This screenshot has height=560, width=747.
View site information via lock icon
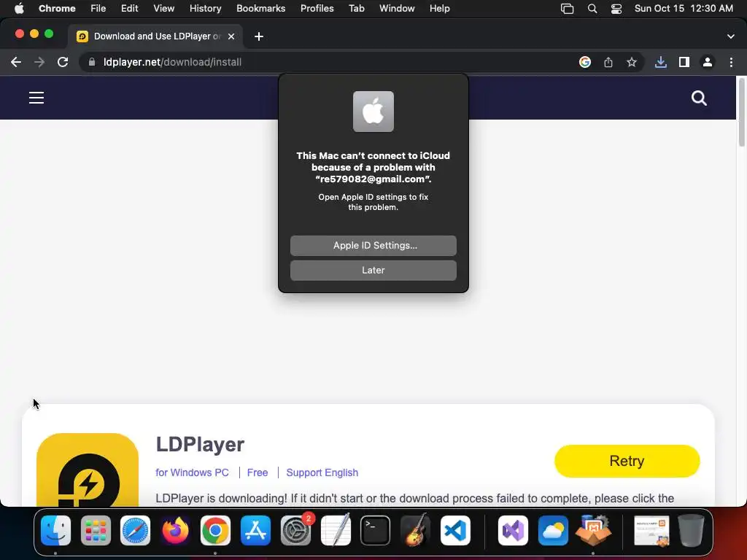pos(92,62)
